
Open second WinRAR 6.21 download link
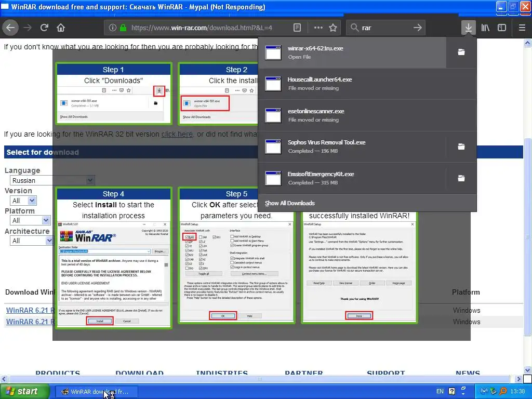(30, 322)
